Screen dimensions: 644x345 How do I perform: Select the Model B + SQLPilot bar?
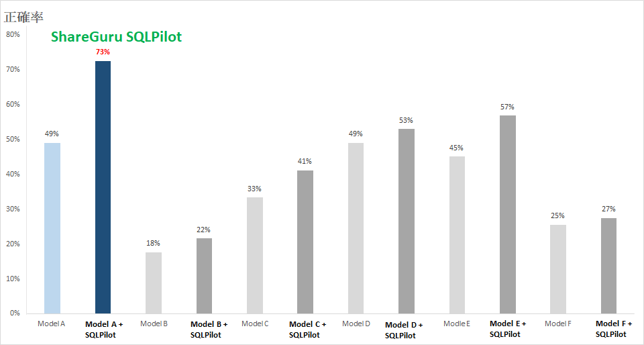[204, 276]
